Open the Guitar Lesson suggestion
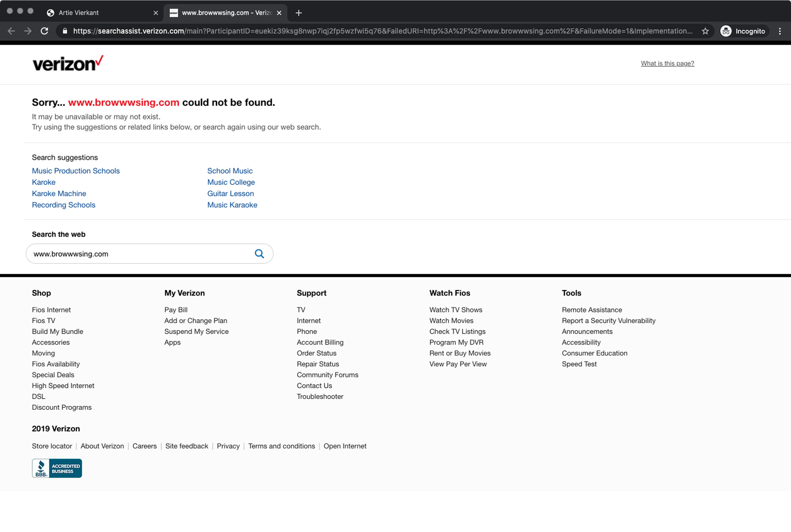Image resolution: width=791 pixels, height=532 pixels. point(231,193)
